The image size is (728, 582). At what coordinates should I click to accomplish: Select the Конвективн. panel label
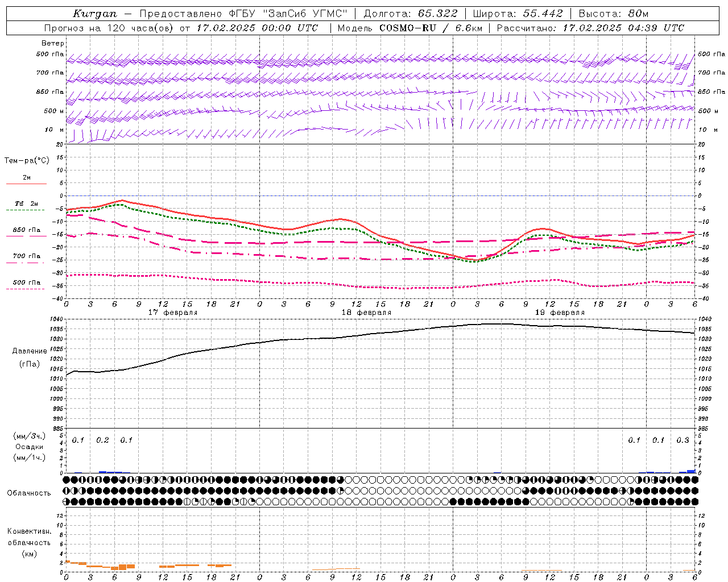pyautogui.click(x=29, y=531)
